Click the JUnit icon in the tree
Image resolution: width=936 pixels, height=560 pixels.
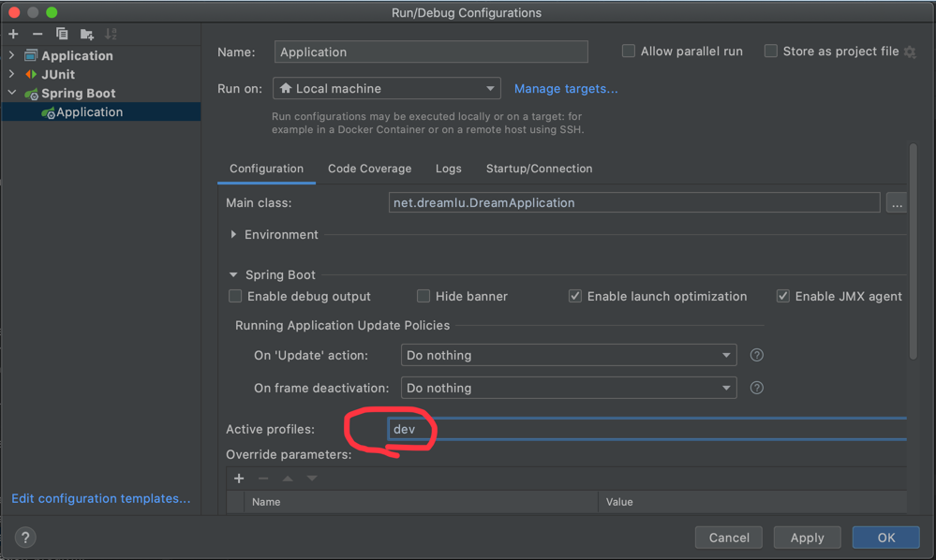pyautogui.click(x=30, y=74)
